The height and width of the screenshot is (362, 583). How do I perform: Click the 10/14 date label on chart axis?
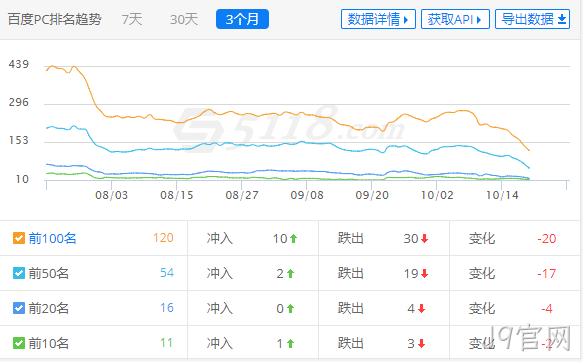502,195
